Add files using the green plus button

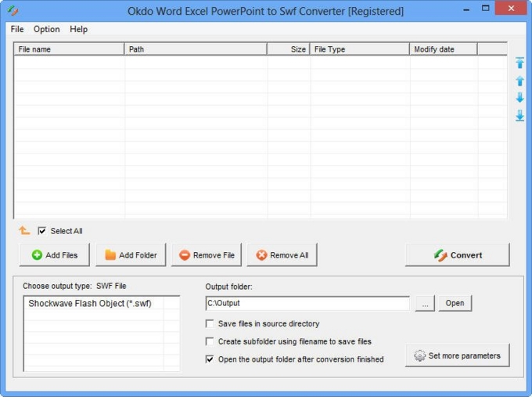click(55, 255)
